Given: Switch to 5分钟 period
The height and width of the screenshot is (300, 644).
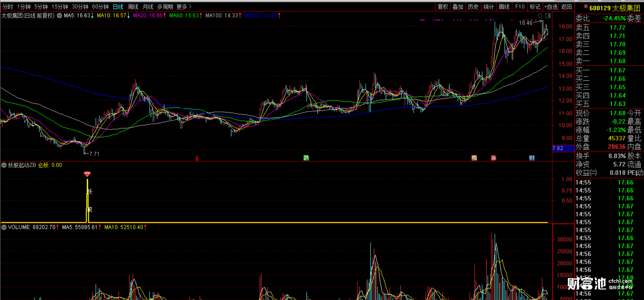Looking at the screenshot, I should tap(41, 7).
